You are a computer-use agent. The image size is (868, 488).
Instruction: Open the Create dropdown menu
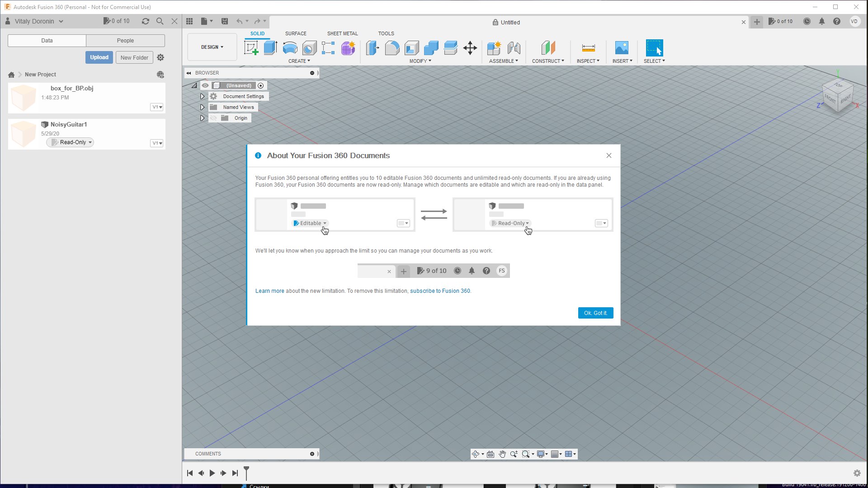[299, 61]
